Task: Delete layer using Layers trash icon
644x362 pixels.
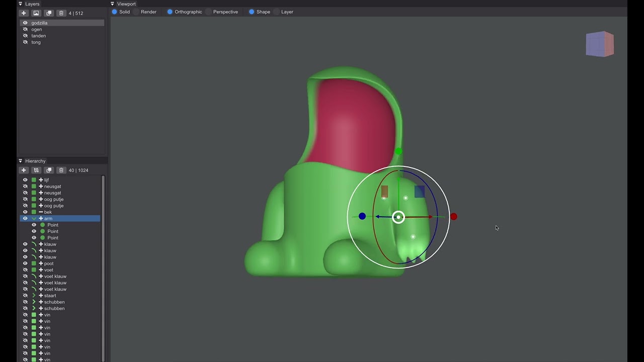Action: pos(61,13)
